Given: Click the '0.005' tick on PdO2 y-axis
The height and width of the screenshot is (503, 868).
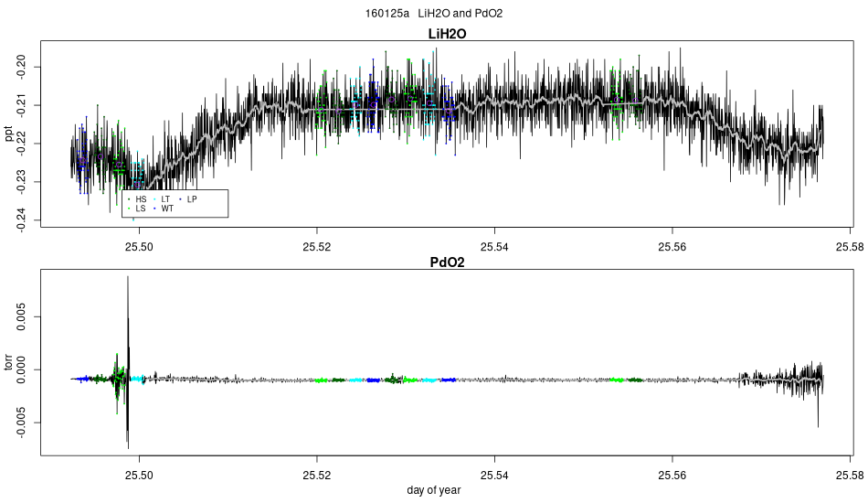Looking at the screenshot, I should [x=21, y=316].
